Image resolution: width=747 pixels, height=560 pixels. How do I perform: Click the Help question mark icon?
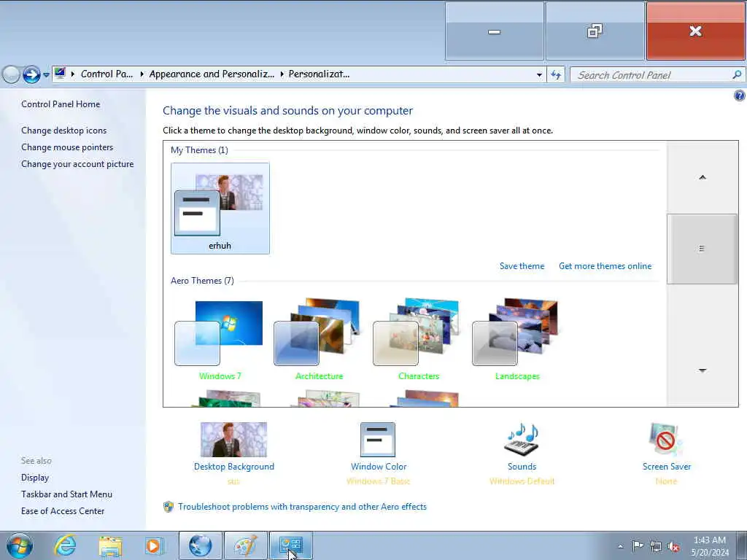coord(740,96)
